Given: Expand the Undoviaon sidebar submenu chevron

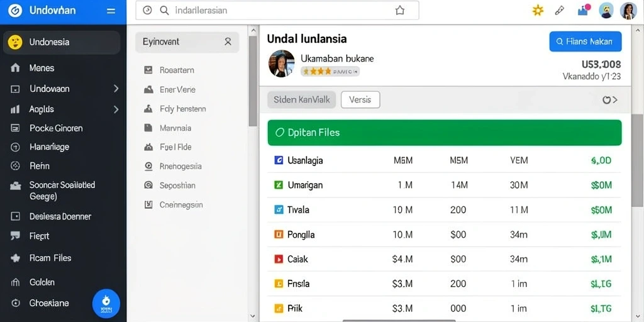Looking at the screenshot, I should click(116, 88).
